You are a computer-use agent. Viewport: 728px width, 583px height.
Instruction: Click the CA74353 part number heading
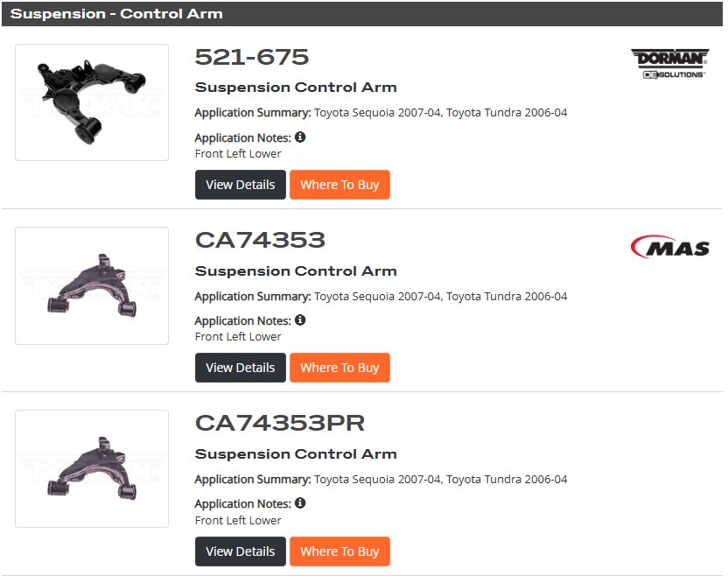[x=260, y=240]
